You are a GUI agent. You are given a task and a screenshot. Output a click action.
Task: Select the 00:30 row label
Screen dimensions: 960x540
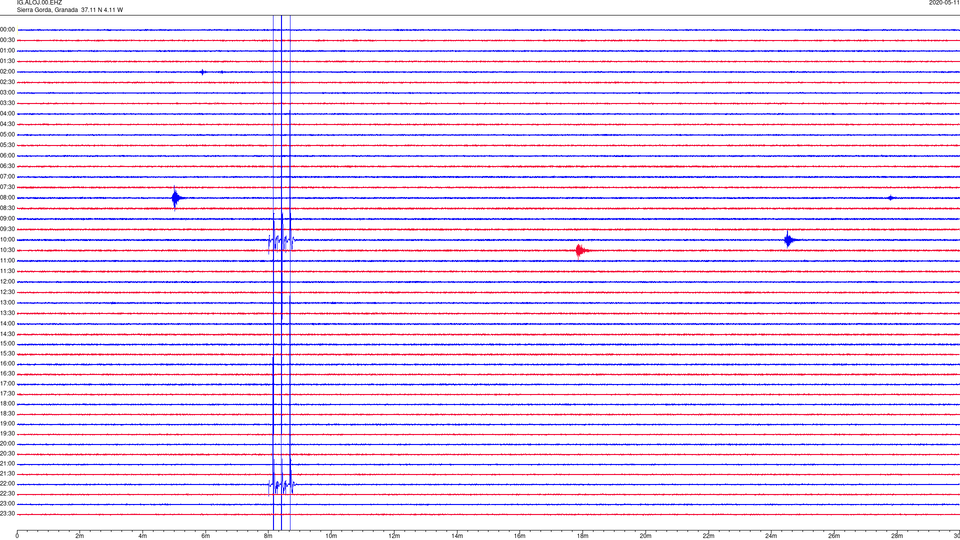(x=8, y=40)
